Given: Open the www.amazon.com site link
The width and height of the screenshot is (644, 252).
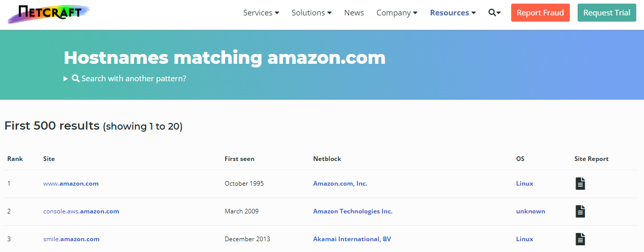Looking at the screenshot, I should point(71,184).
